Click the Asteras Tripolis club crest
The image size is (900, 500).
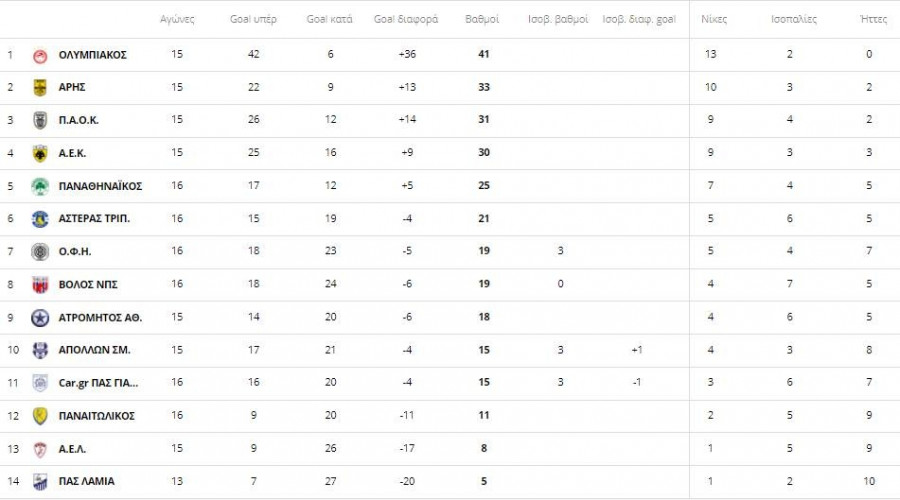[x=40, y=219]
